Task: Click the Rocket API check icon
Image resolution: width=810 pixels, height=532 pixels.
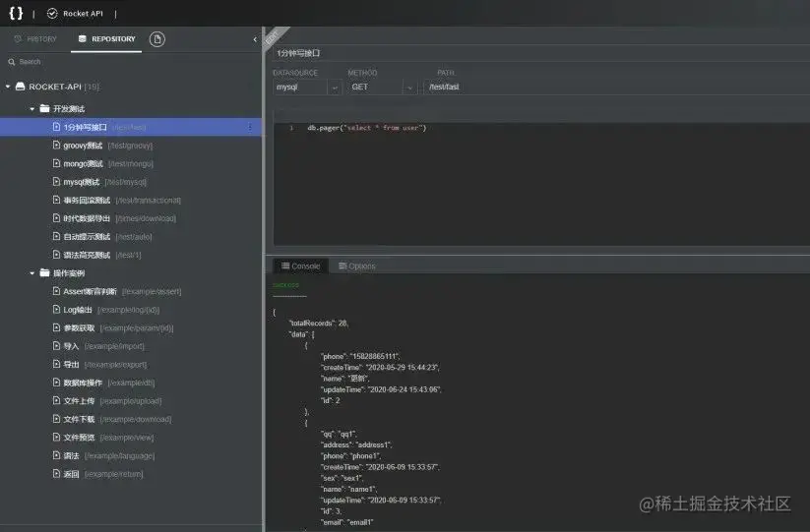Action: coord(52,14)
